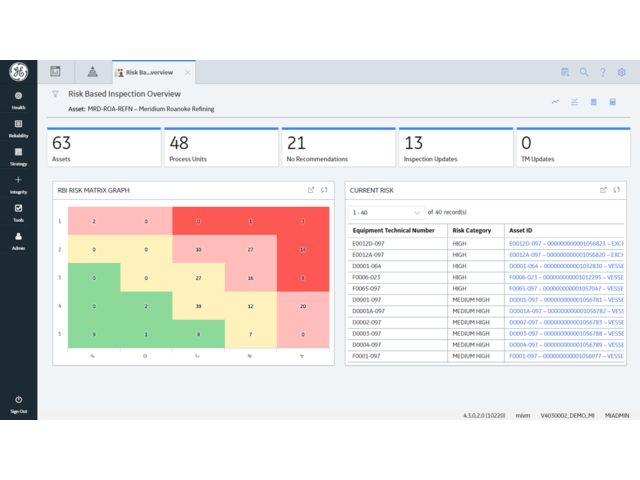Click the Sign Out power icon
Viewport: 640px width, 480px height.
point(18,402)
